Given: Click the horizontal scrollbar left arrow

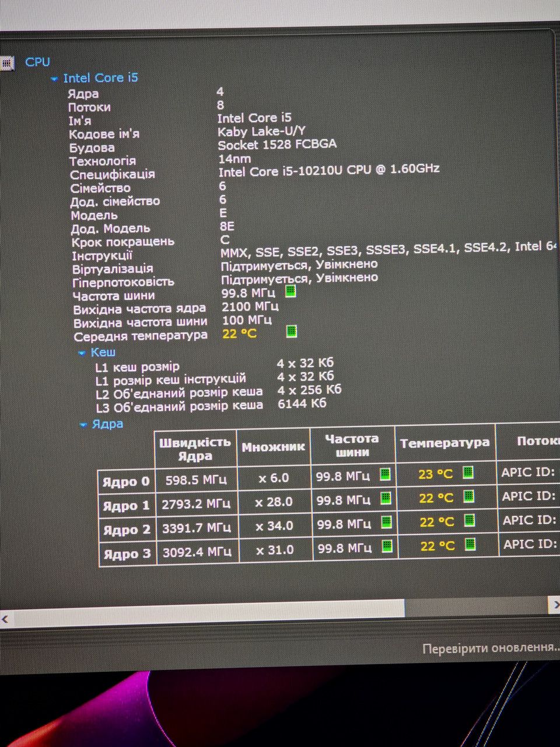Looking at the screenshot, I should [x=5, y=619].
